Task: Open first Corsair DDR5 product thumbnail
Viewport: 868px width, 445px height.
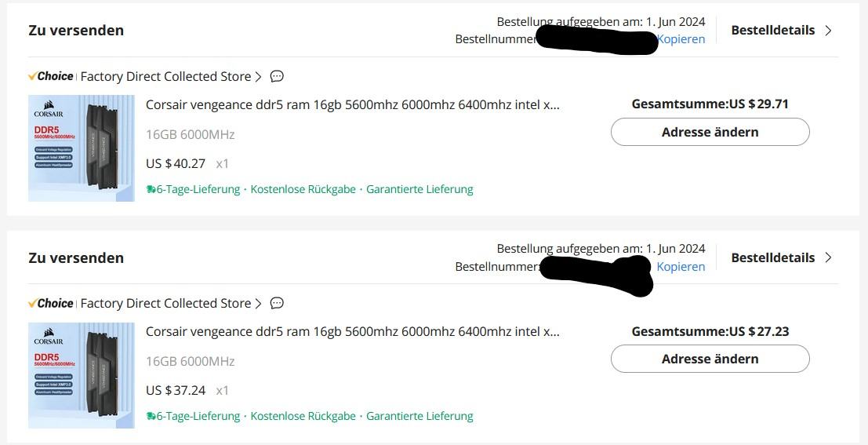Action: [82, 148]
